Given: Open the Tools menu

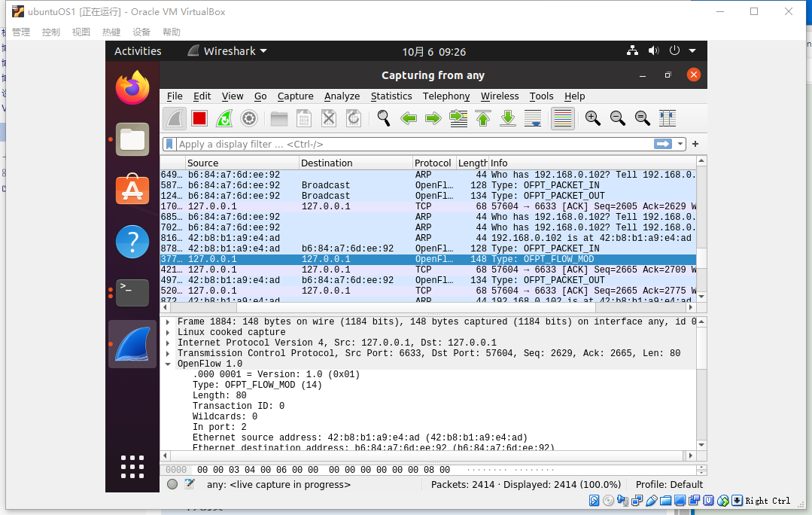Looking at the screenshot, I should tap(541, 96).
